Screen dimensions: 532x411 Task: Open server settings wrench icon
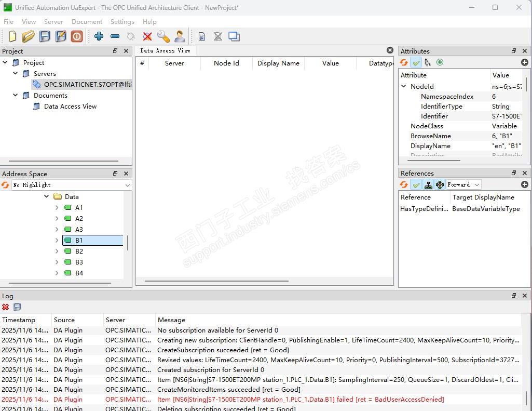[x=163, y=36]
